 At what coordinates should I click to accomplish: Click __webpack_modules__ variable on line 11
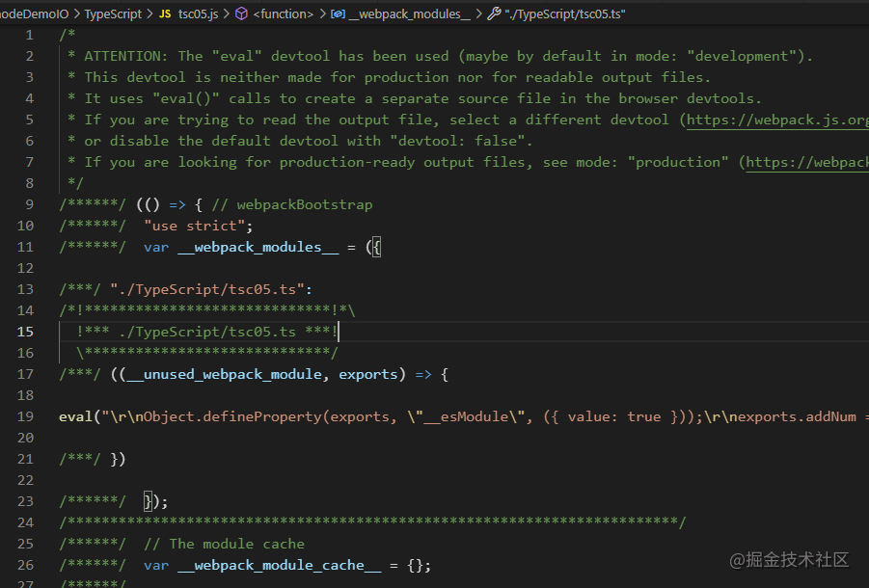[x=258, y=247]
